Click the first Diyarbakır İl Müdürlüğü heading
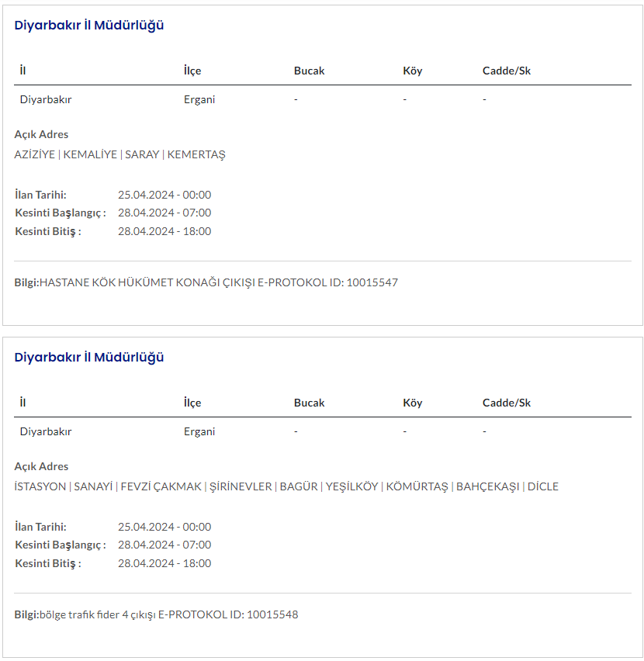 89,26
